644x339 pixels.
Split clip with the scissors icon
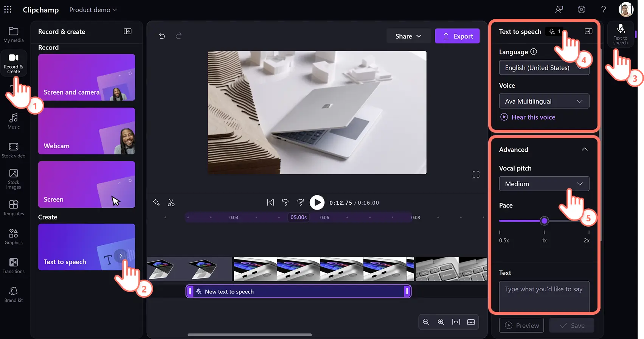pyautogui.click(x=171, y=202)
